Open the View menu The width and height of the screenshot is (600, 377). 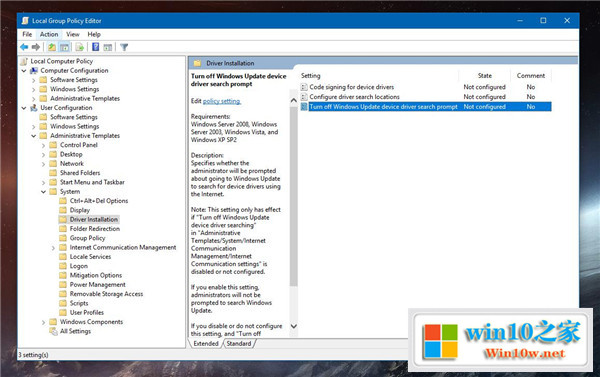point(73,34)
